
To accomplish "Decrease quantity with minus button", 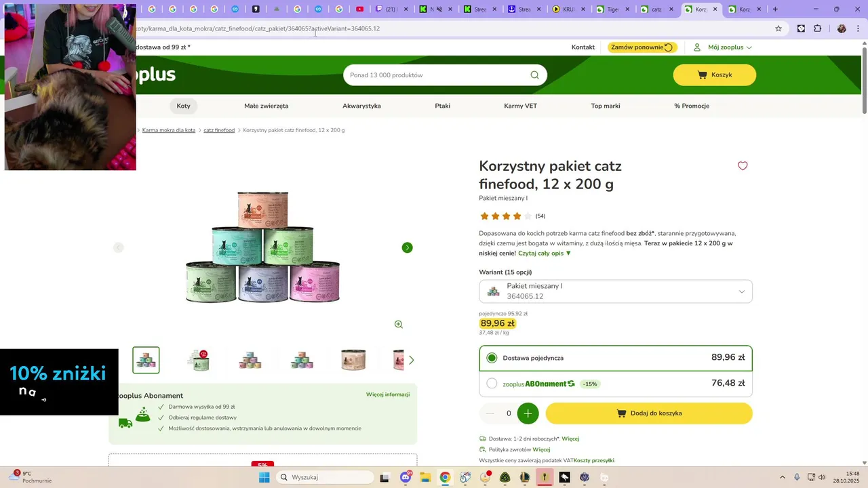I will click(490, 413).
